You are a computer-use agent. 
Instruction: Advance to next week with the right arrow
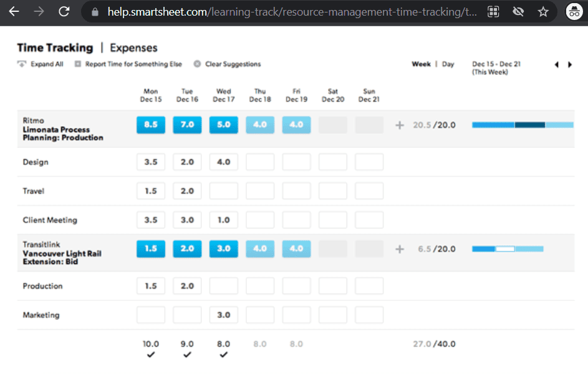point(569,64)
